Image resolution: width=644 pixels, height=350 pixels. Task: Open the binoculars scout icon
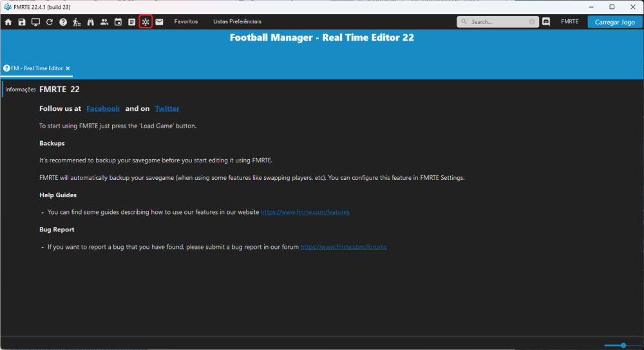click(90, 22)
